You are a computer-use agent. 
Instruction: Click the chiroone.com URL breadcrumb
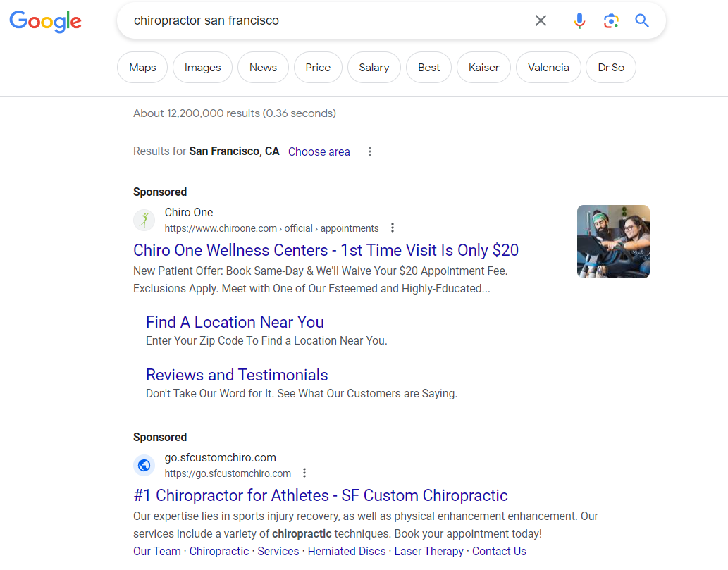tap(271, 228)
